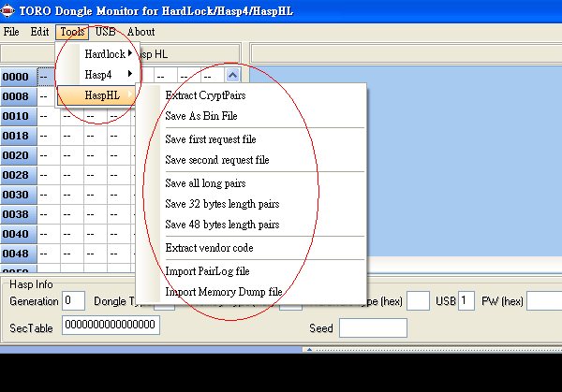Click first cell in row 0000
Image resolution: width=562 pixels, height=392 pixels.
tap(47, 77)
